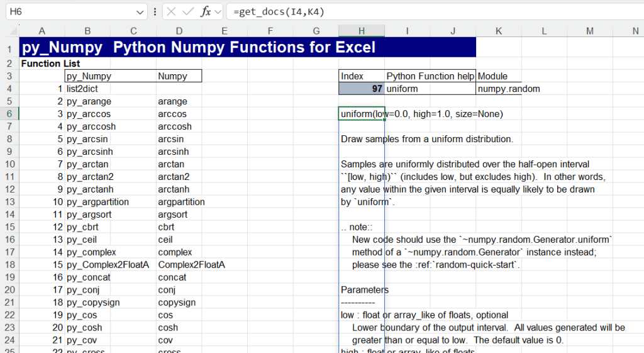Select the argpartition cell in Numpy column

point(181,202)
